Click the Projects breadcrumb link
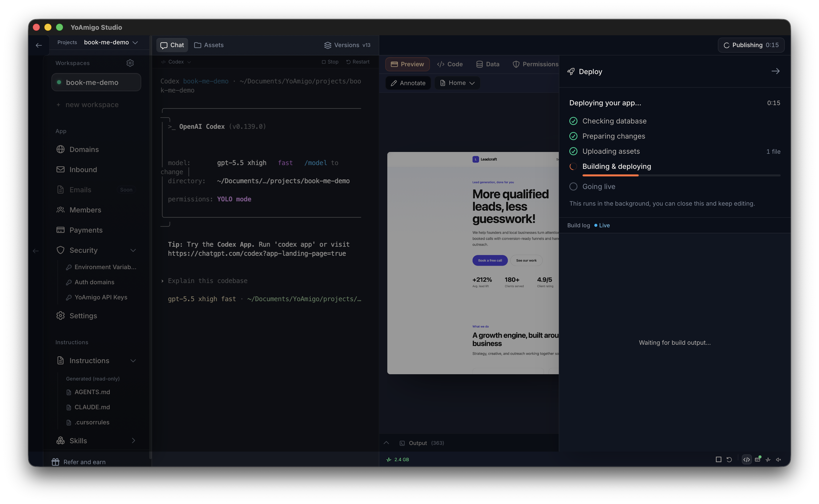The width and height of the screenshot is (819, 504). [x=67, y=42]
